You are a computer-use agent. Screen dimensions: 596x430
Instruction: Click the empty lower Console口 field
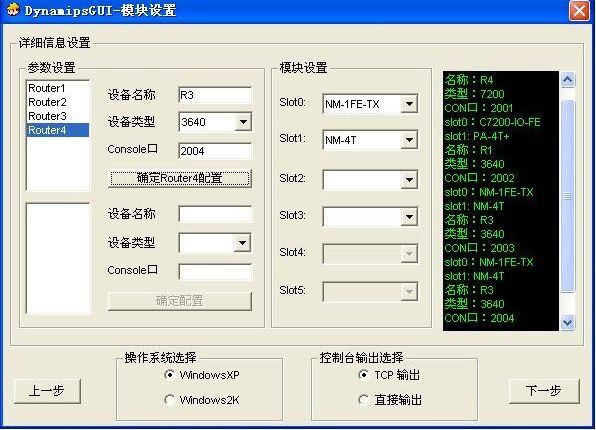[215, 272]
